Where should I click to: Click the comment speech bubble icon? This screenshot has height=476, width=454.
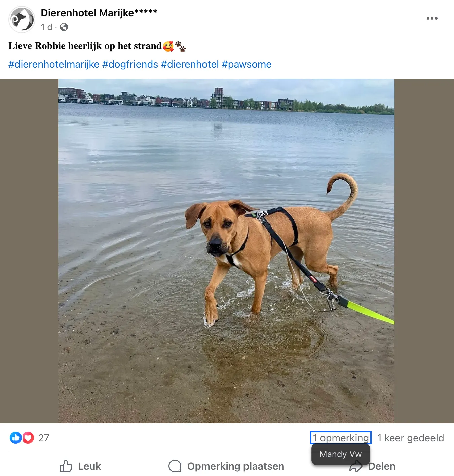click(x=175, y=466)
